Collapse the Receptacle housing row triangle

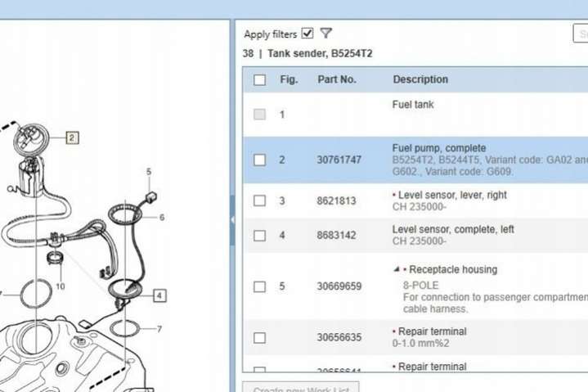(x=397, y=269)
